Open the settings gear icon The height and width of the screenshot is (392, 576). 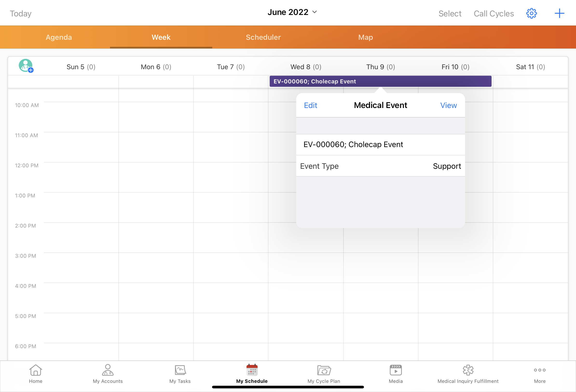(531, 14)
